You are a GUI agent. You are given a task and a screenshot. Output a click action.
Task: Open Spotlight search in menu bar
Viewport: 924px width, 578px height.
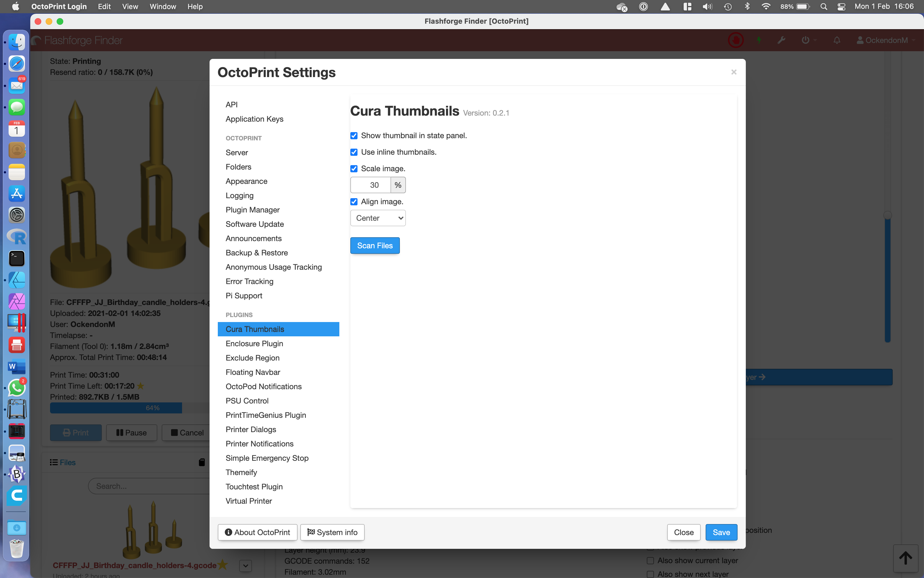click(x=824, y=7)
